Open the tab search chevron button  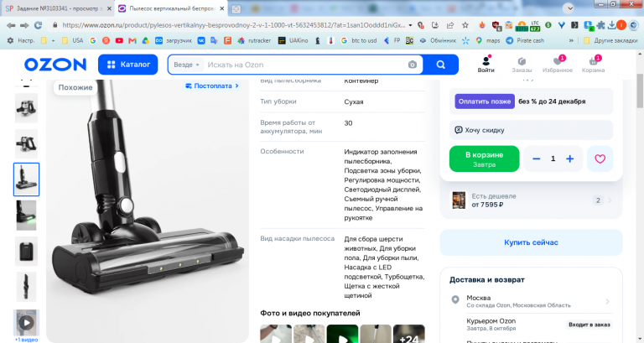569,8
